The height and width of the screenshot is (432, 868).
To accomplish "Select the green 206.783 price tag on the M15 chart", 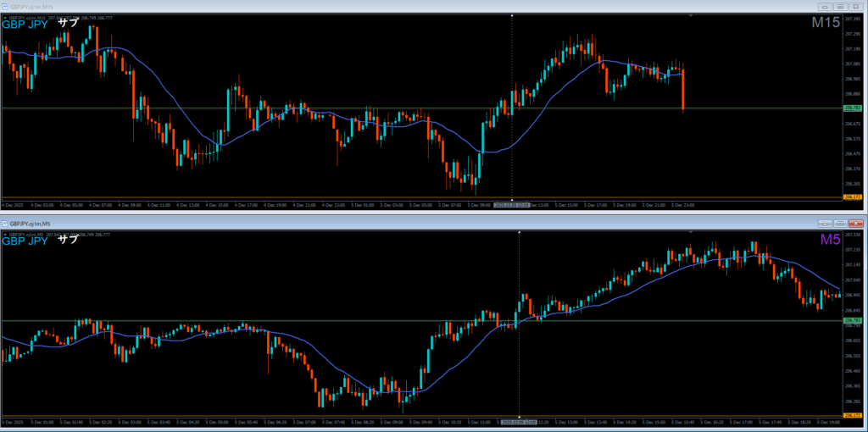I will pyautogui.click(x=853, y=108).
